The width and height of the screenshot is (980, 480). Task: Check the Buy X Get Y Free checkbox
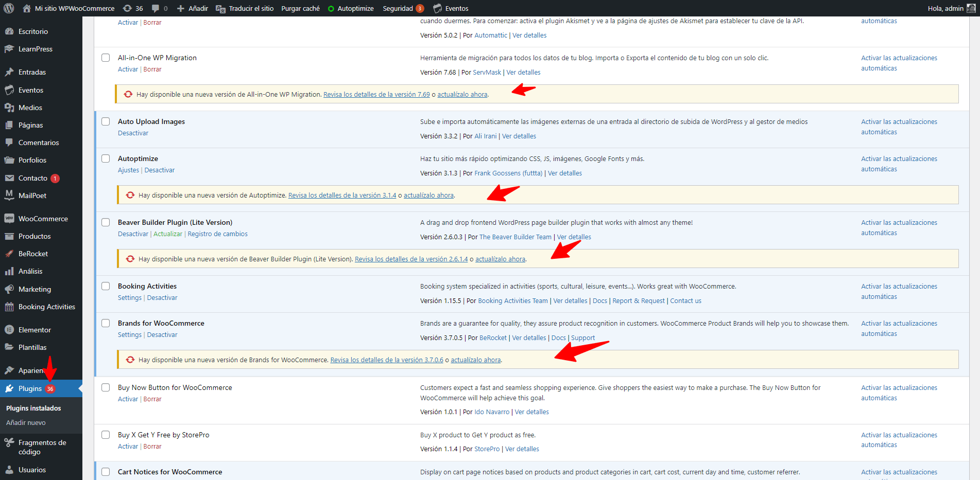pos(106,435)
